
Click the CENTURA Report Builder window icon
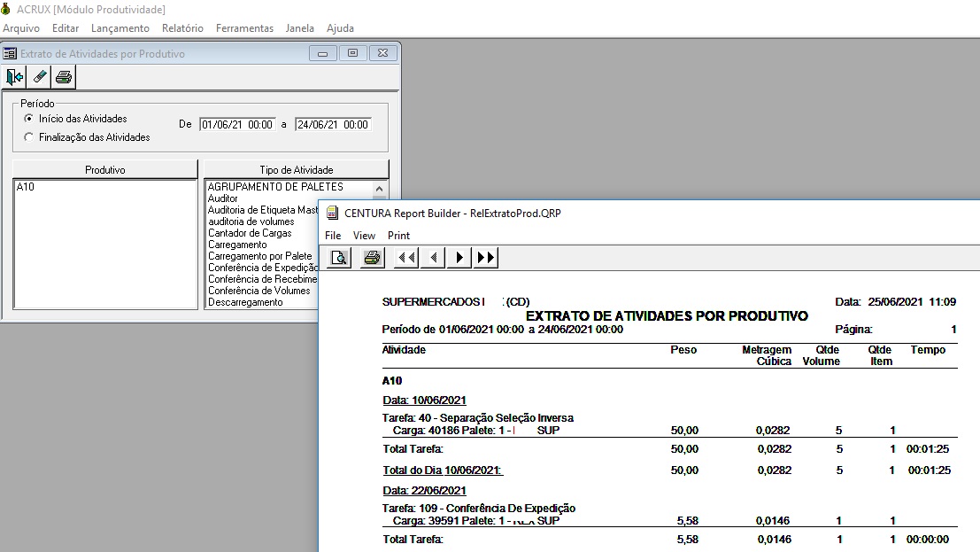click(x=333, y=214)
